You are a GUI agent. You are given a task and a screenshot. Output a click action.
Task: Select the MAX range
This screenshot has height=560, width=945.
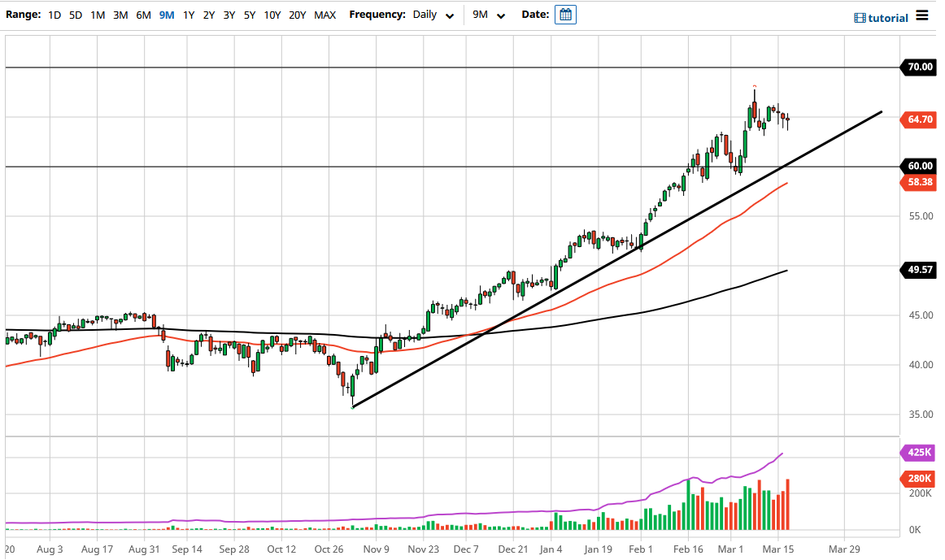click(x=324, y=14)
